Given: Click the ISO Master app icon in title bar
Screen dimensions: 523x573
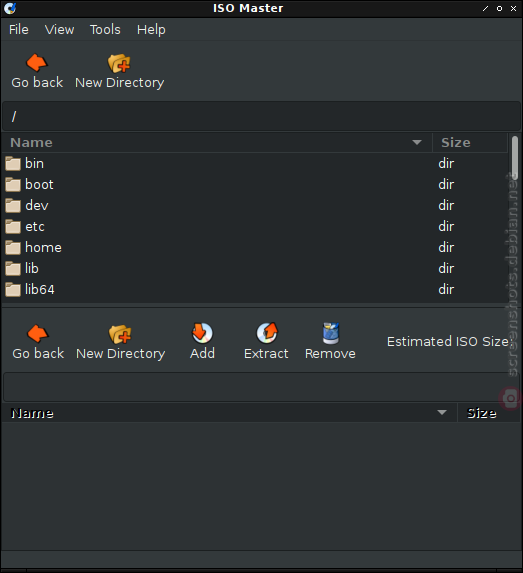Looking at the screenshot, I should [10, 8].
